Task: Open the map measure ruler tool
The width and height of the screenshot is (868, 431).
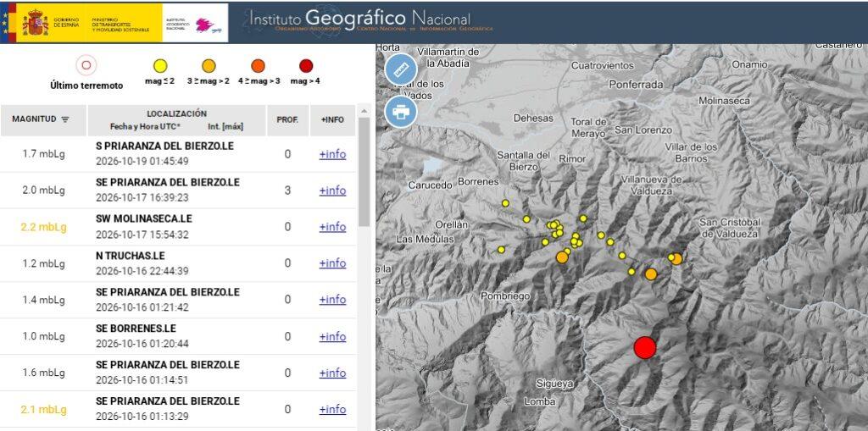Action: (x=400, y=69)
